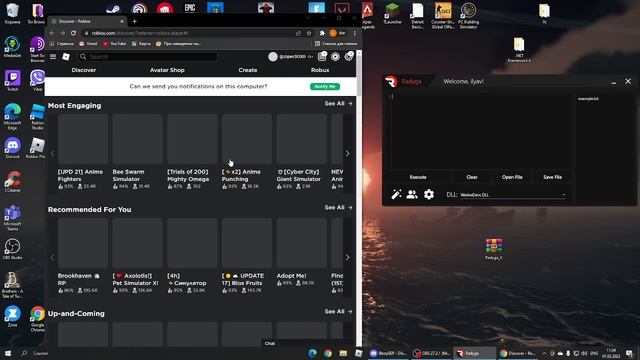Screen dimensions: 640x360
Task: Switch to the Discover tab
Action: point(84,70)
